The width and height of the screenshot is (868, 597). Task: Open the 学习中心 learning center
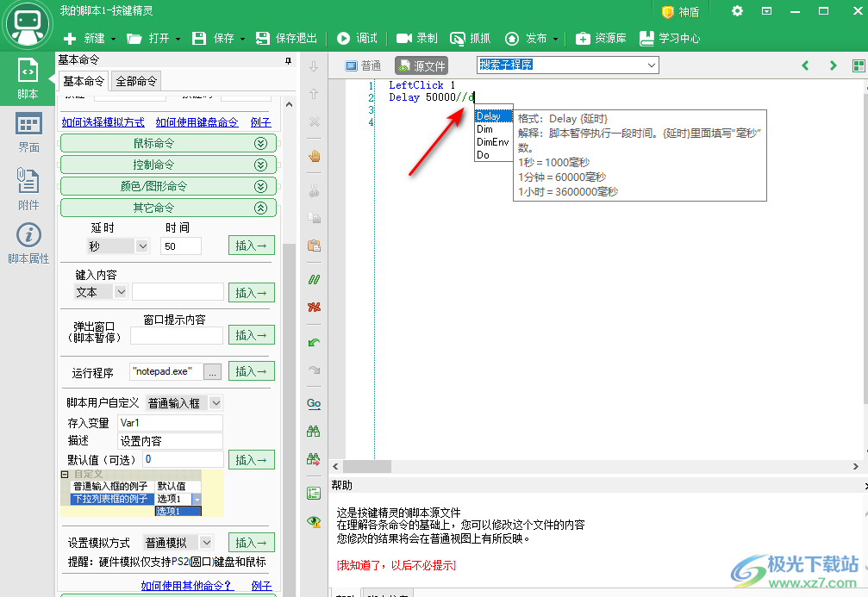[x=670, y=38]
